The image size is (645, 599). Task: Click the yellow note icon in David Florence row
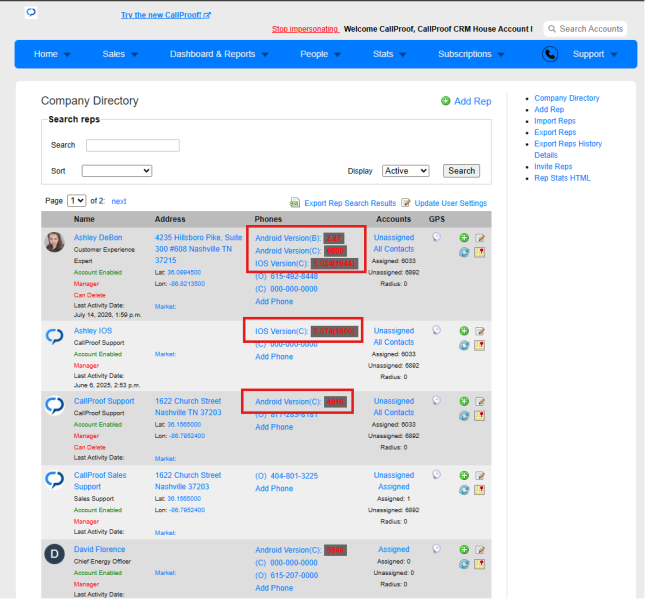click(480, 564)
